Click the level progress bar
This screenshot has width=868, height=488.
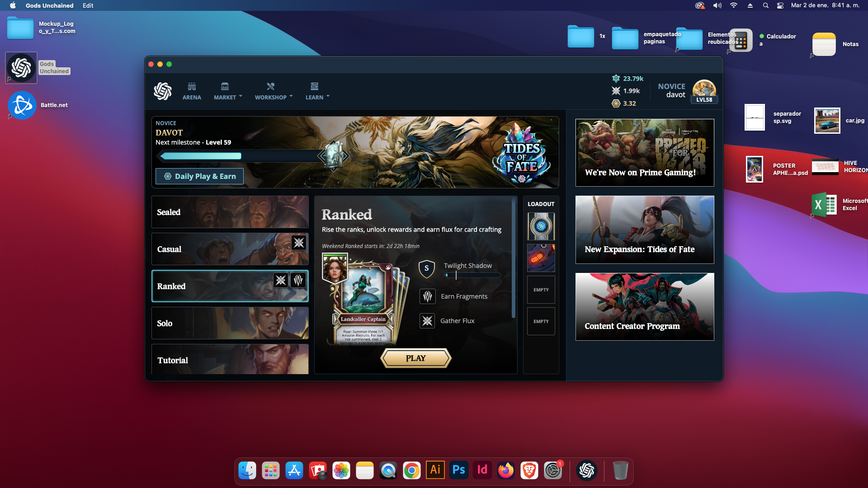pos(239,156)
